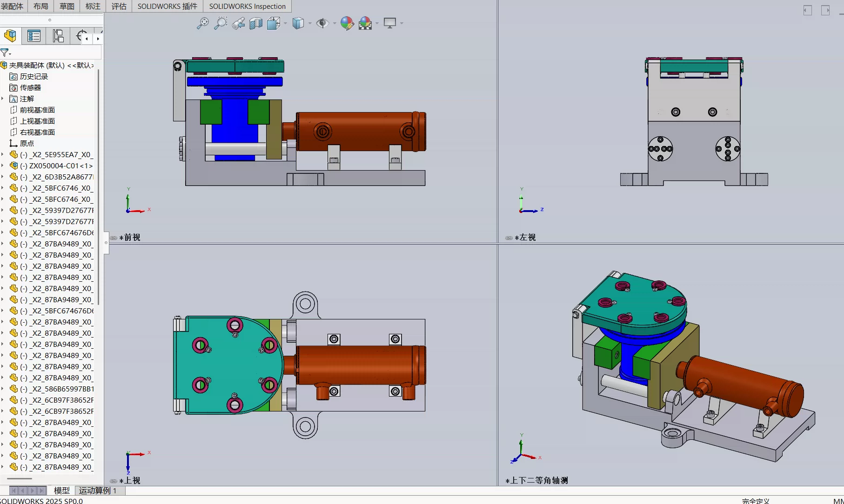Open the SOLIDWORKS Inspection tab
The width and height of the screenshot is (844, 504).
tap(248, 6)
